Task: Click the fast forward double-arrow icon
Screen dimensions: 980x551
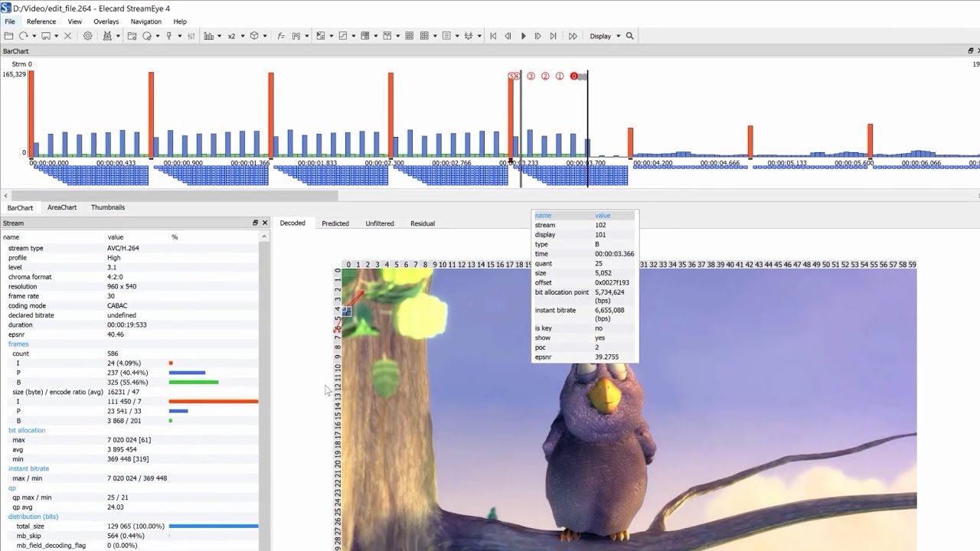Action: 573,36
